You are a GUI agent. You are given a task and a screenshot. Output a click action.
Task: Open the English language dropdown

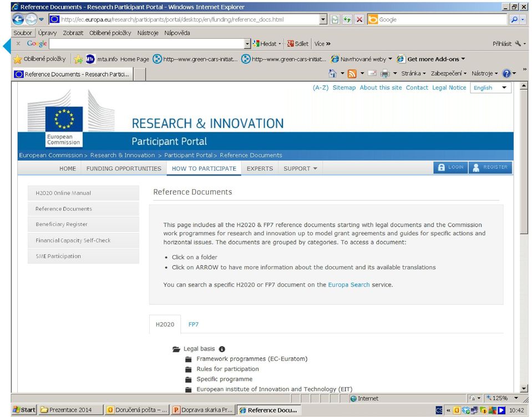490,88
